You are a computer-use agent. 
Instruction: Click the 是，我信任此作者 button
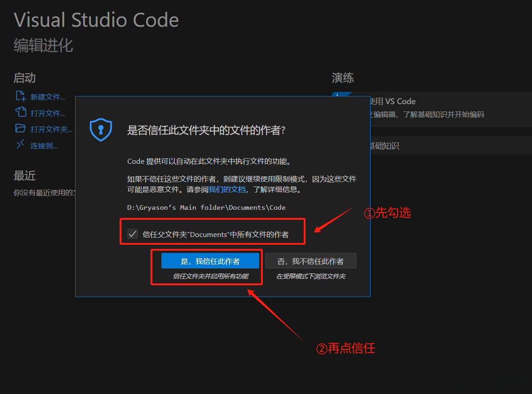point(210,260)
